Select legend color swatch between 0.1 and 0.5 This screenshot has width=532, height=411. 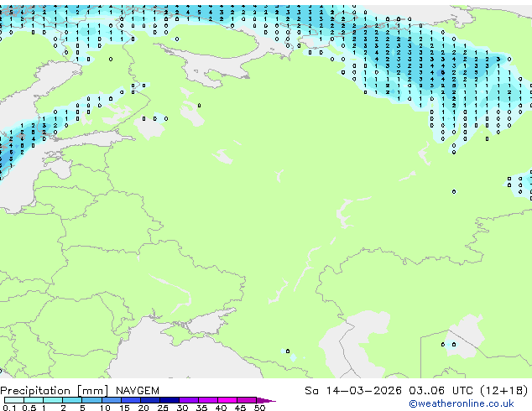point(14,400)
